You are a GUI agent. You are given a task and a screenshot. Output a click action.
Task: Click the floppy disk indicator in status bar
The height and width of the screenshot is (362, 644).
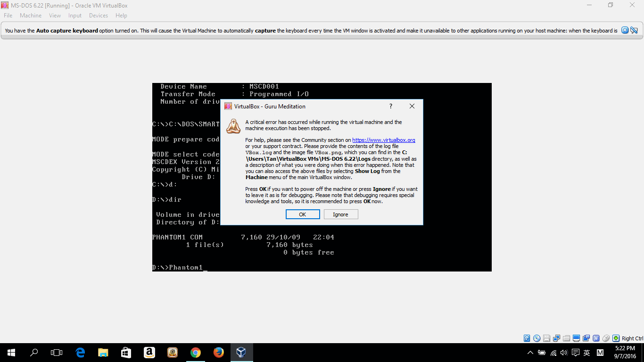click(x=547, y=338)
